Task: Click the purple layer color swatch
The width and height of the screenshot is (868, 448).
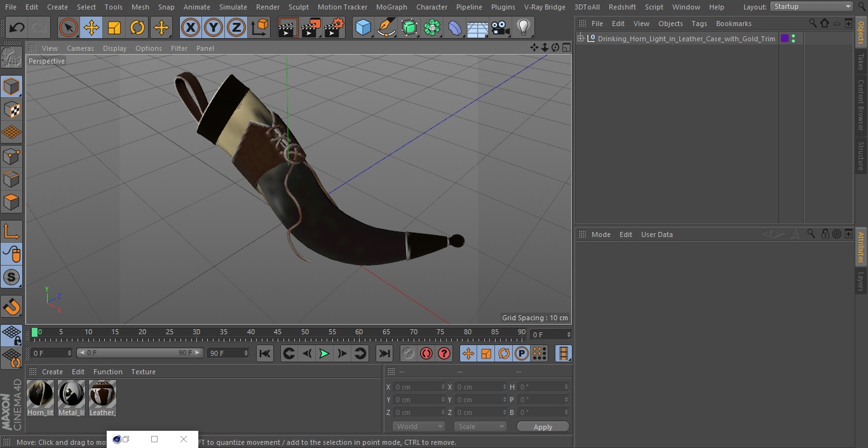Action: [785, 39]
